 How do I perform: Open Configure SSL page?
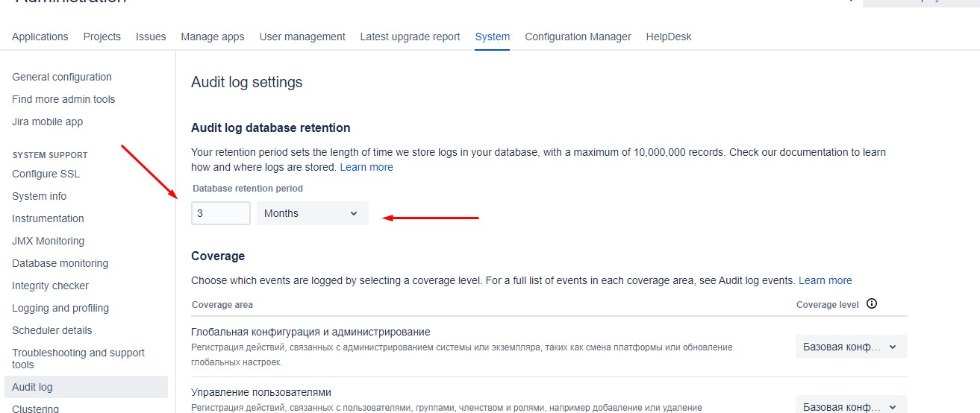(46, 174)
